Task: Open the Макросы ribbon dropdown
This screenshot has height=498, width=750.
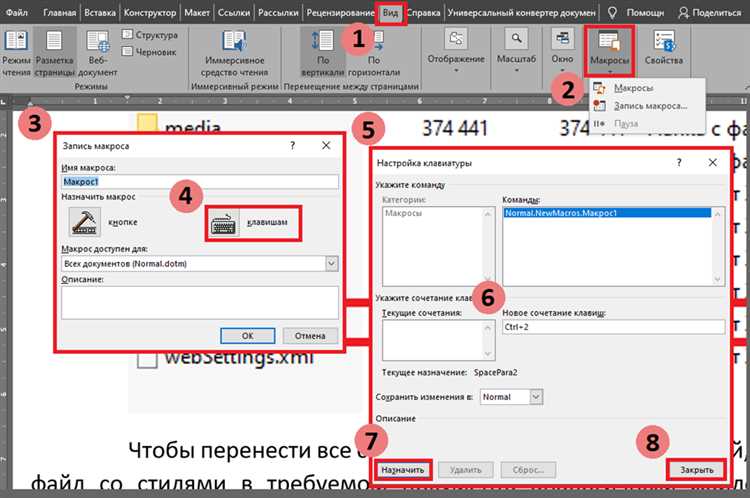Action: click(609, 50)
